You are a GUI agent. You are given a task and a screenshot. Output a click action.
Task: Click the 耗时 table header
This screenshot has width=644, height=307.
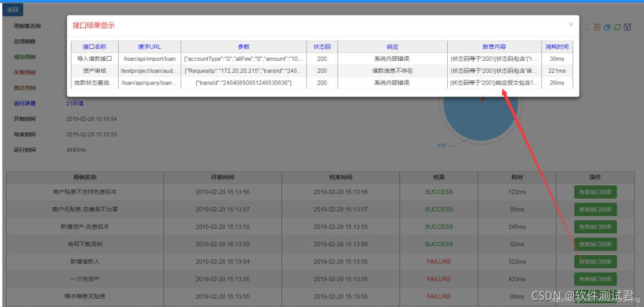[x=517, y=177]
